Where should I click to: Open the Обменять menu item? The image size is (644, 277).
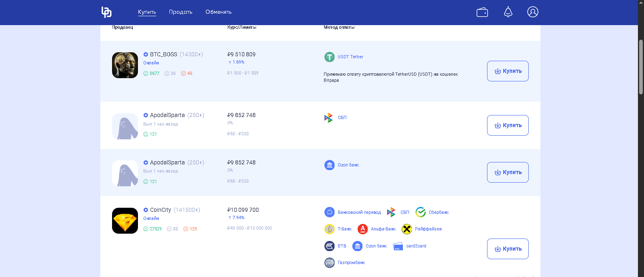[x=218, y=12]
